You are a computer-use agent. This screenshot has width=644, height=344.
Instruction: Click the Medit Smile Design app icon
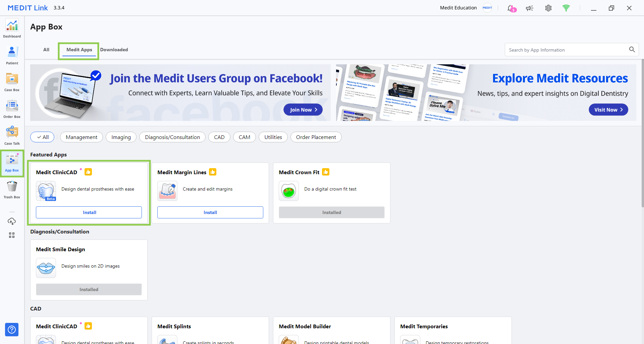[46, 268]
